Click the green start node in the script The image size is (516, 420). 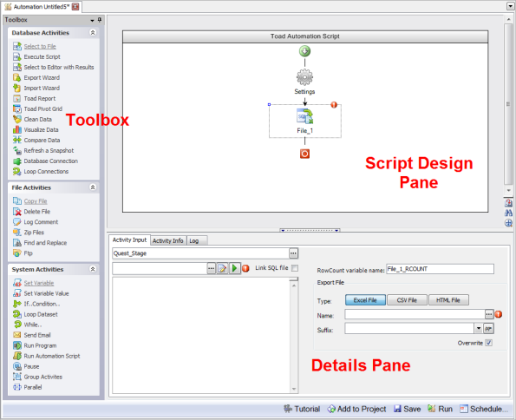[x=304, y=51]
